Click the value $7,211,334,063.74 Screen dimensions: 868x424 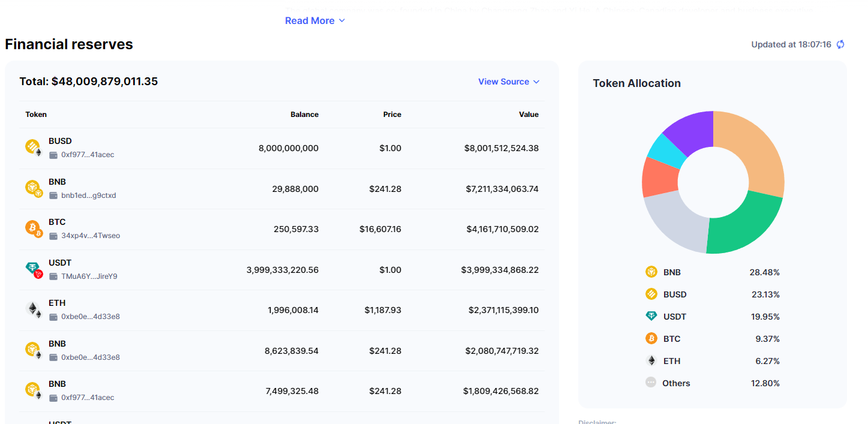[502, 189]
